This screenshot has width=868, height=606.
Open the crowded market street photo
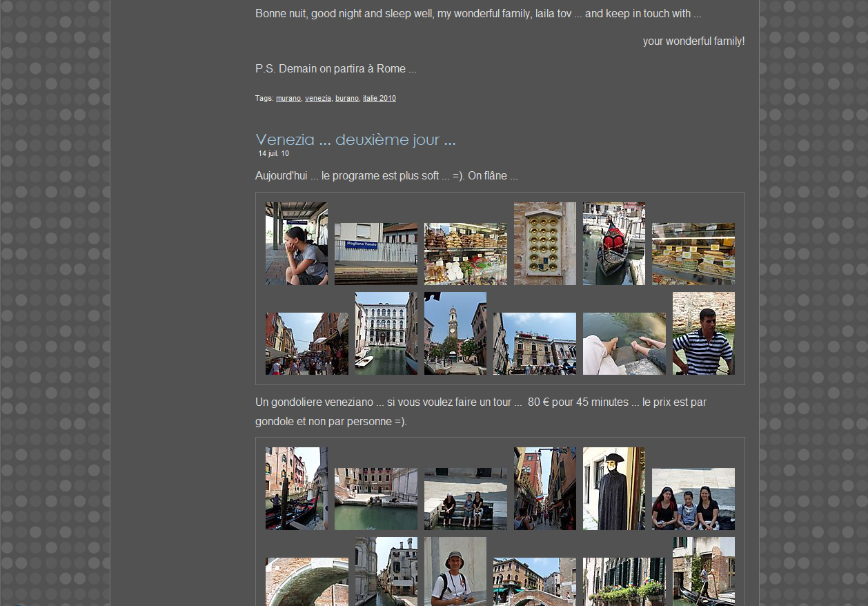point(307,344)
